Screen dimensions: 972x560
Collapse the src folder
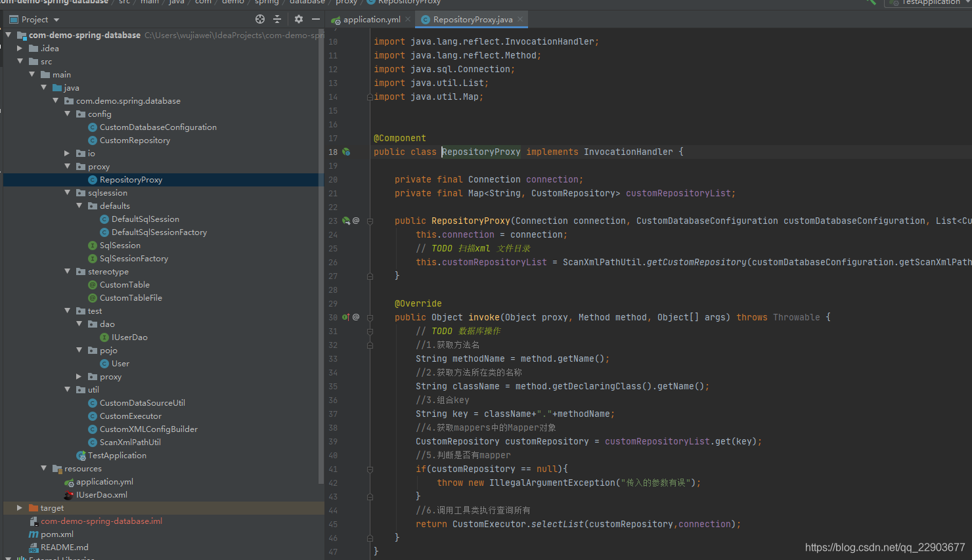point(20,61)
